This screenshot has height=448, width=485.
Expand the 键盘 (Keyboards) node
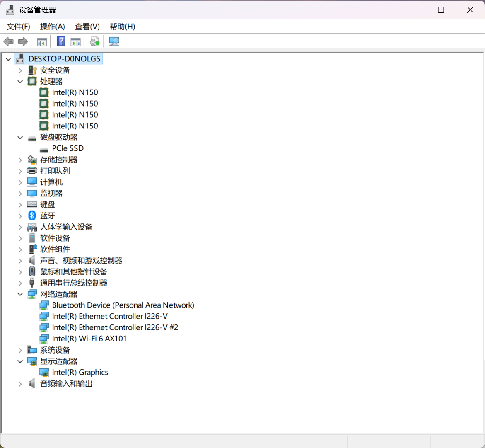coord(20,204)
